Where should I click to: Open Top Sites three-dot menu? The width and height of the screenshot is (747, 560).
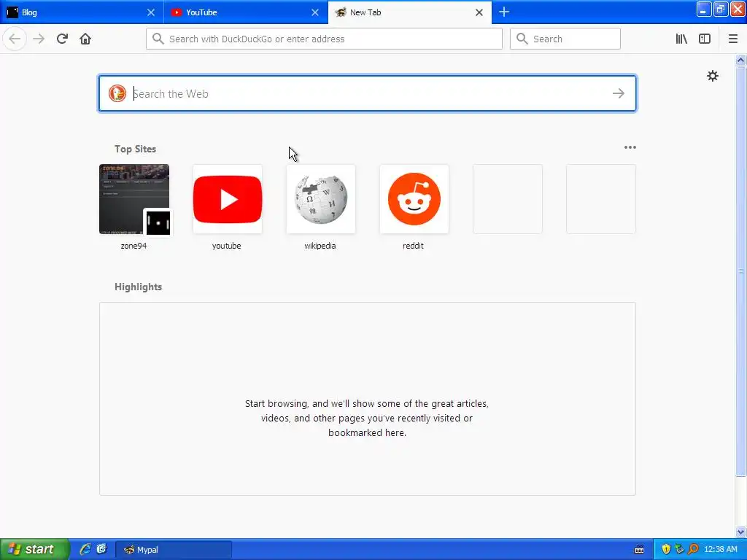[x=630, y=147]
